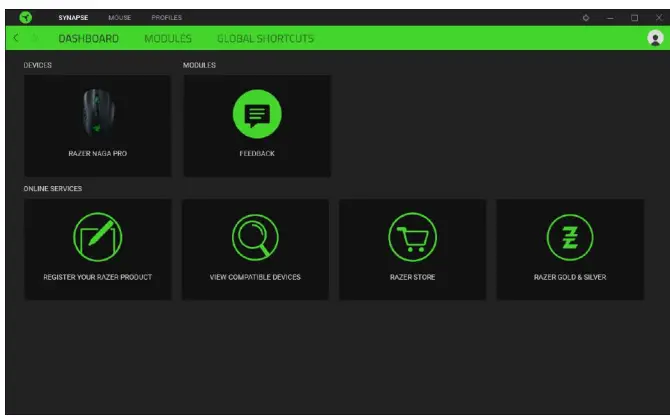Screen dimensions: 670x419
Task: Open the user account avatar
Action: (x=655, y=38)
